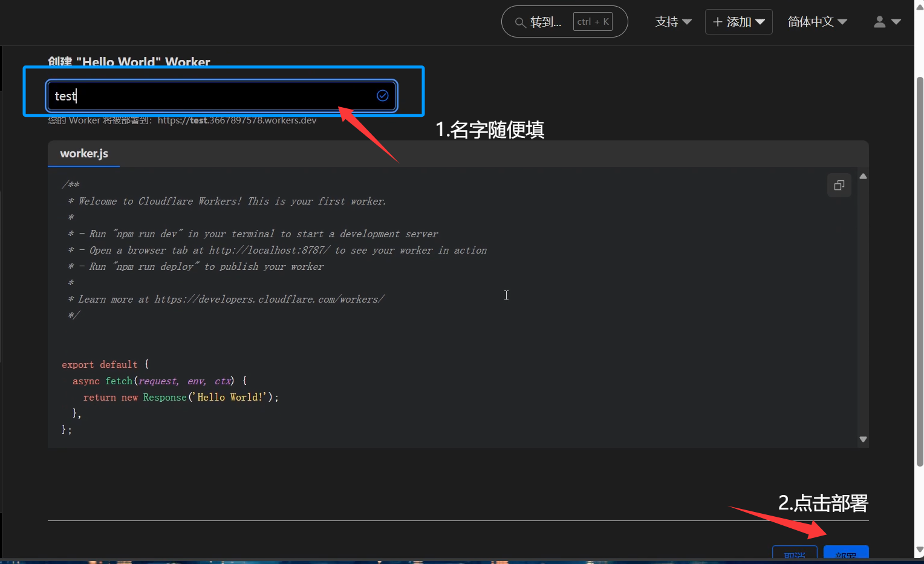Click the ctrl + K shortcut badge
The image size is (924, 564).
pyautogui.click(x=593, y=22)
